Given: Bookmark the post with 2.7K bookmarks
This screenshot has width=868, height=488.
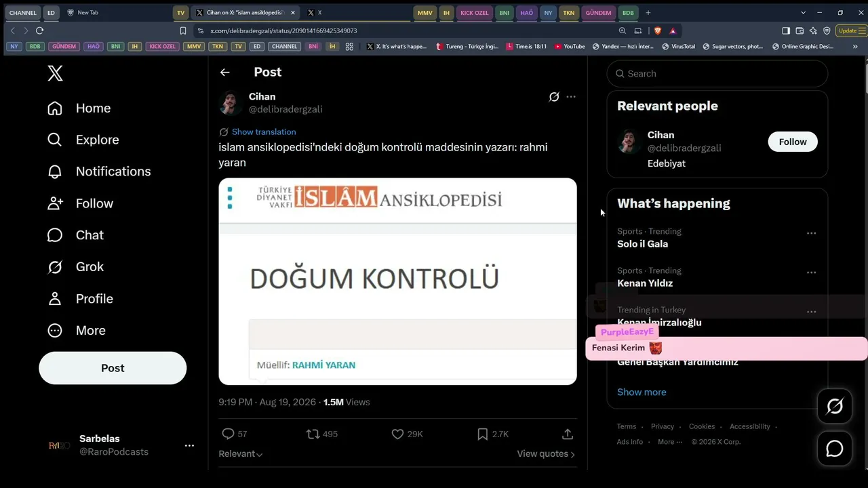Looking at the screenshot, I should [x=483, y=434].
